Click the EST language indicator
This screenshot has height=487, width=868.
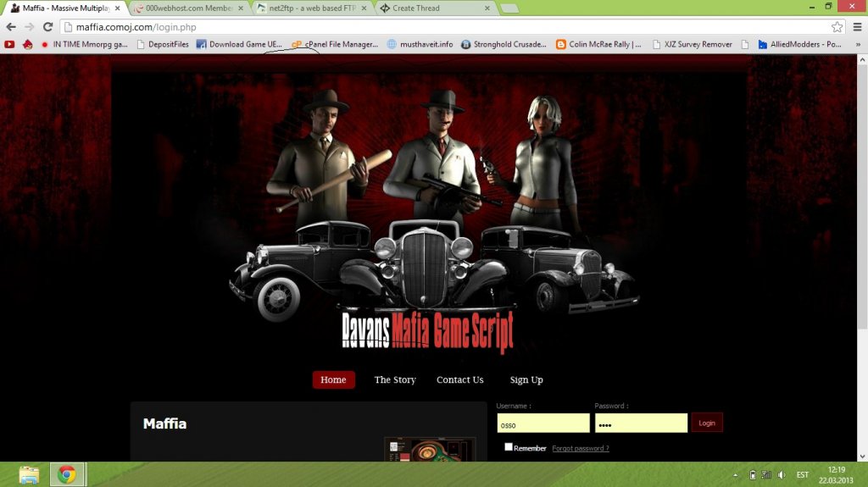pos(803,475)
